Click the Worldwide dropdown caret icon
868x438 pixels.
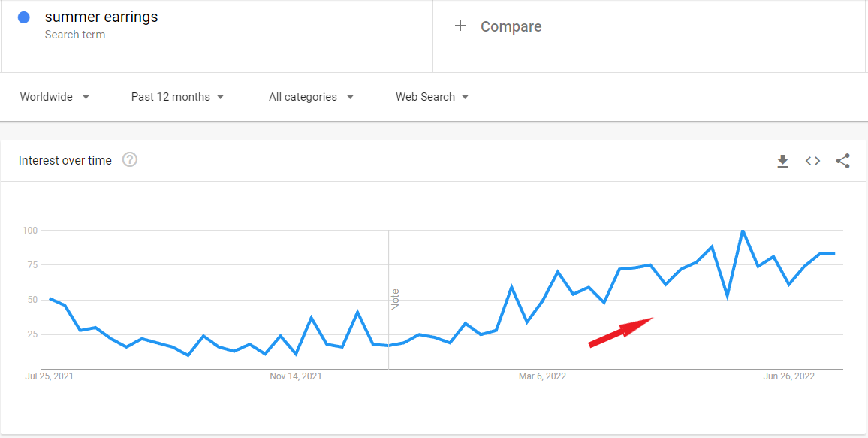click(x=86, y=96)
